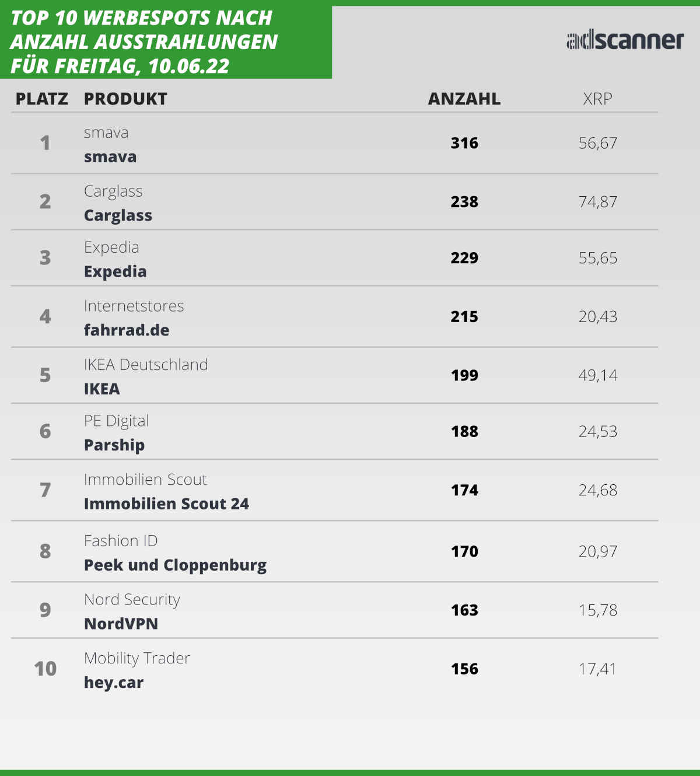The image size is (700, 776).
Task: Click the IKEA Deutschland advertiser text
Action: (x=146, y=365)
